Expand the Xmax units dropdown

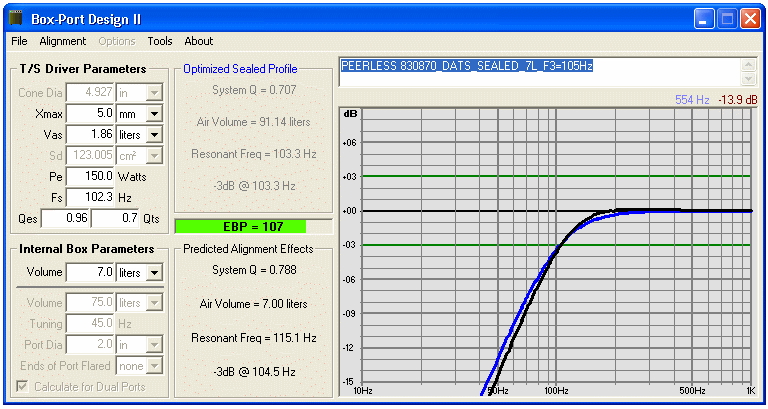(154, 114)
